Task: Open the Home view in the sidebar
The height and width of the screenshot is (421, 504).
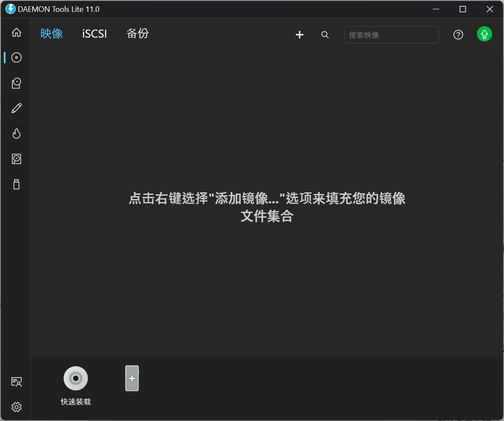Action: click(x=16, y=32)
